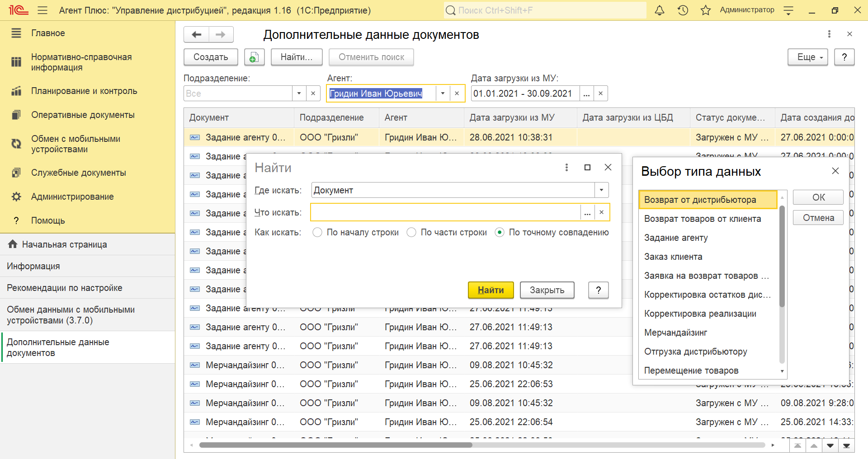868x459 pixels.
Task: Select Задание агенту in type list
Action: [708, 238]
